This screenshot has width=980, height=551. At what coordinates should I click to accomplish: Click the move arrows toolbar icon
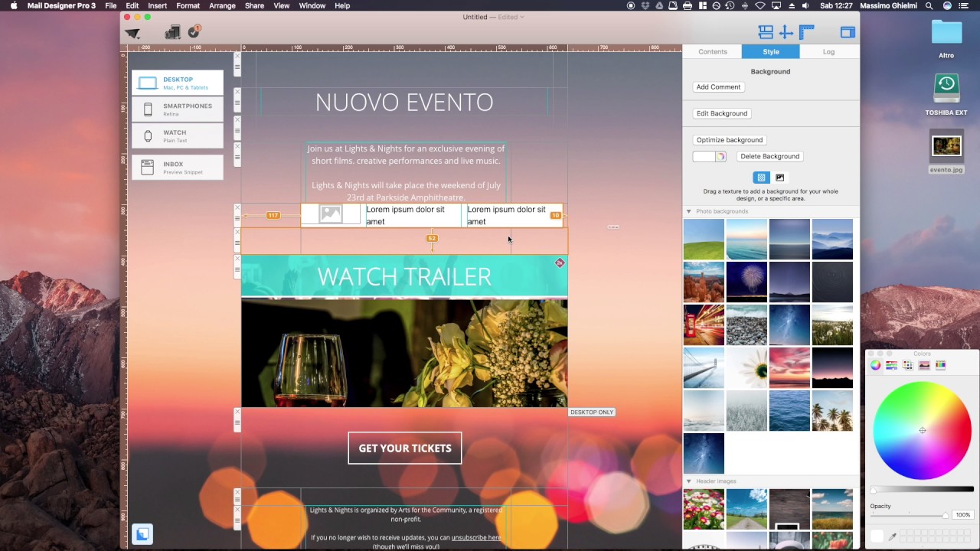786,32
